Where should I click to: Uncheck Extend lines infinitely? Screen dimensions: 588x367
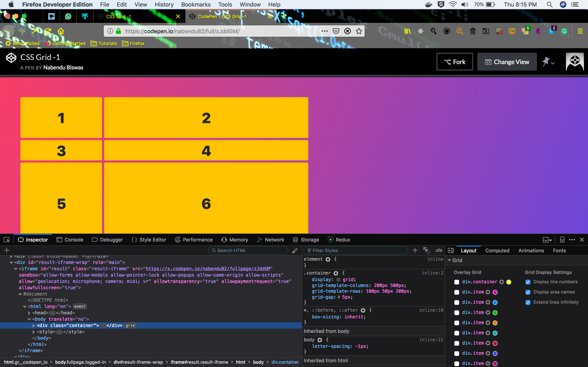point(528,302)
